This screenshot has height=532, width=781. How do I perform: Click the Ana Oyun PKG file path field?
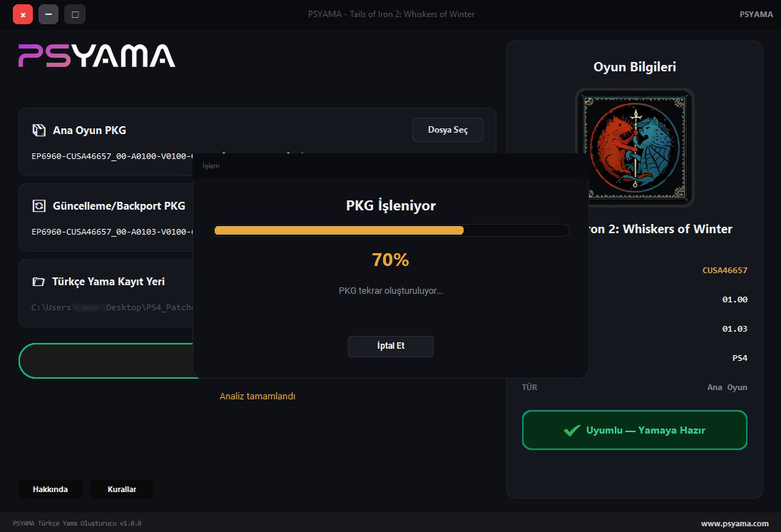112,156
